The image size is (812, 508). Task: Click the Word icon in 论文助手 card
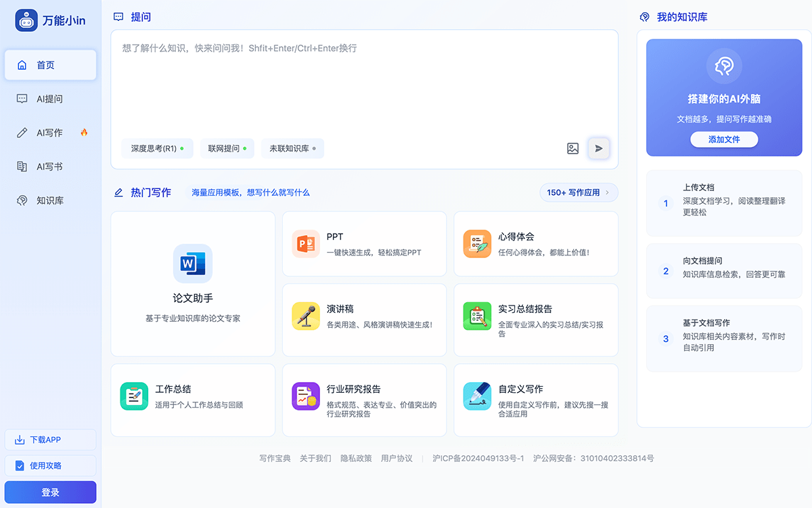coord(193,263)
